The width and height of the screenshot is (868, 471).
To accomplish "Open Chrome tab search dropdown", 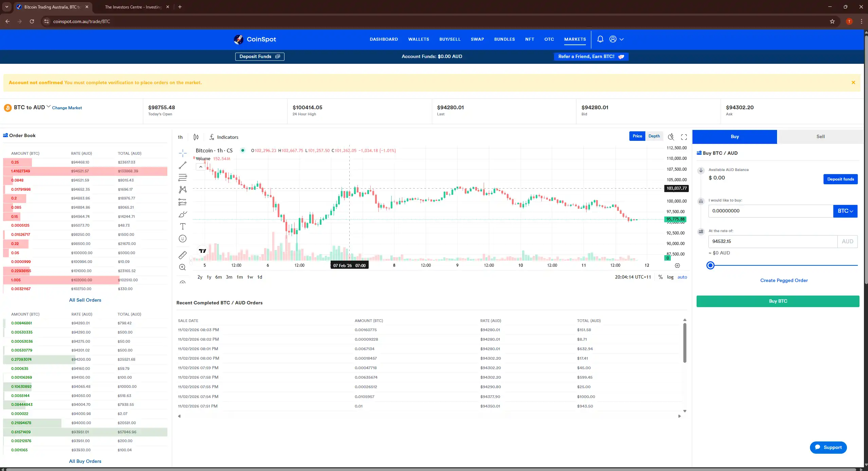I will click(7, 7).
